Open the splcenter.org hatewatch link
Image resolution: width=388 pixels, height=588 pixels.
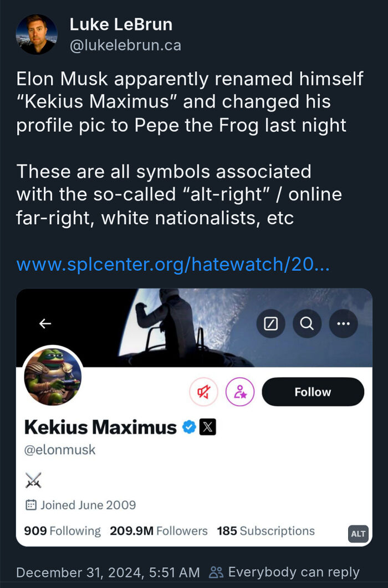pos(173,265)
